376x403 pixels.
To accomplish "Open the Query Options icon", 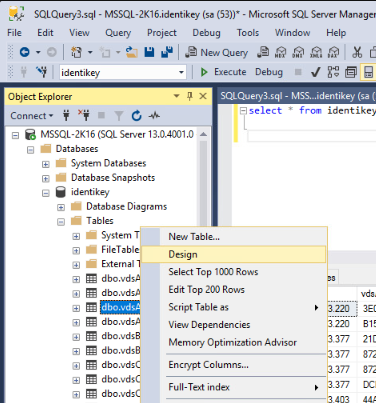I will click(x=351, y=72).
